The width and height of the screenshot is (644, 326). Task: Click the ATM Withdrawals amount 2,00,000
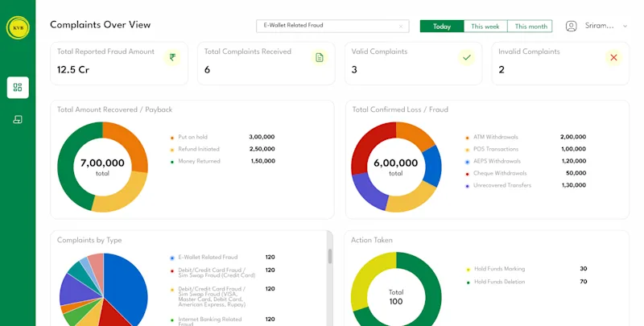point(573,137)
